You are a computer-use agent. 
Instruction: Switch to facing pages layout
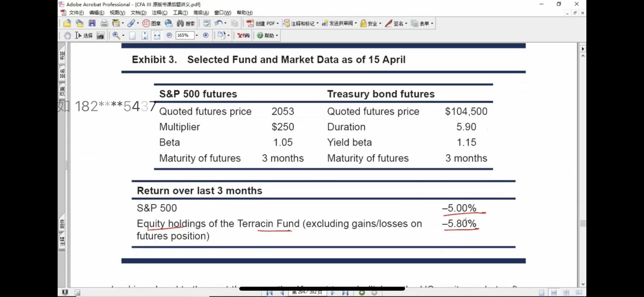(x=579, y=293)
